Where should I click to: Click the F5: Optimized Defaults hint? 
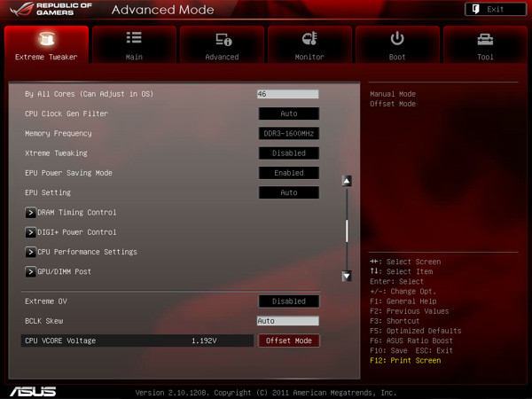click(416, 331)
